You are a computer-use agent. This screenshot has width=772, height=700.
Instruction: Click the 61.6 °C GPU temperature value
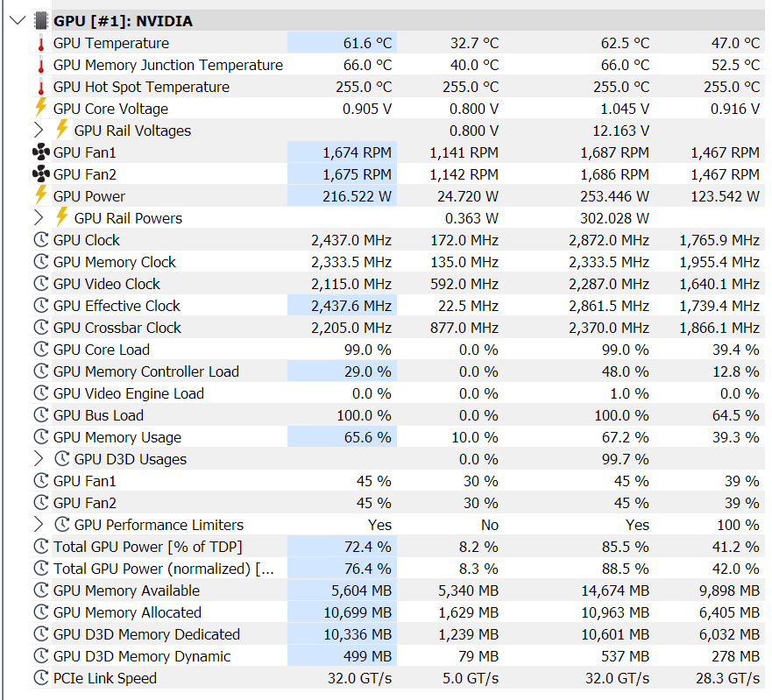point(367,43)
